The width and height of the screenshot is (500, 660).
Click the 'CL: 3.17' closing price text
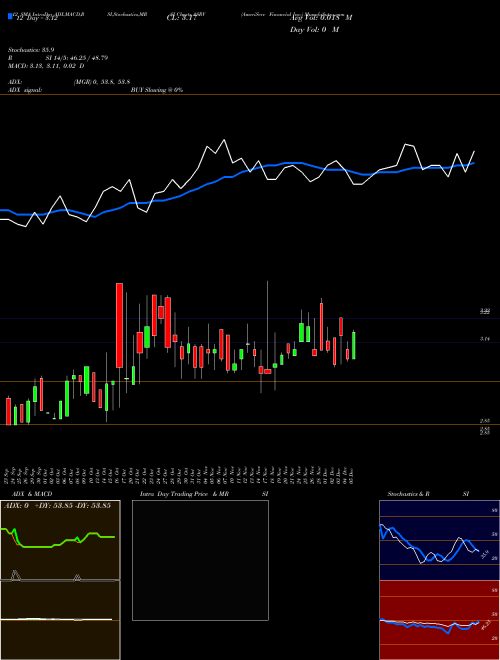tap(181, 18)
